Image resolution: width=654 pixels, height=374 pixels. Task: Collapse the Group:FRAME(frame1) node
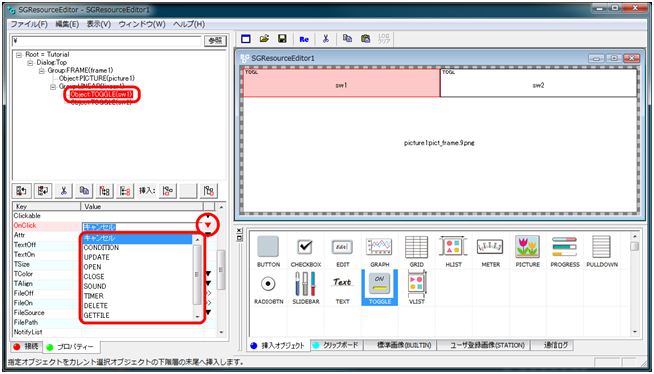(41, 70)
